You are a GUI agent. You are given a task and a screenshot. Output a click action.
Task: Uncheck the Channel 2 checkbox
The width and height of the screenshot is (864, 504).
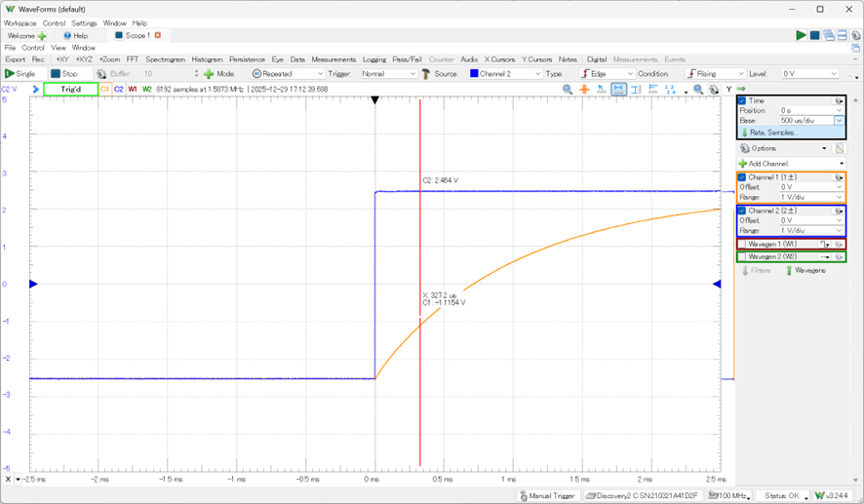(742, 211)
